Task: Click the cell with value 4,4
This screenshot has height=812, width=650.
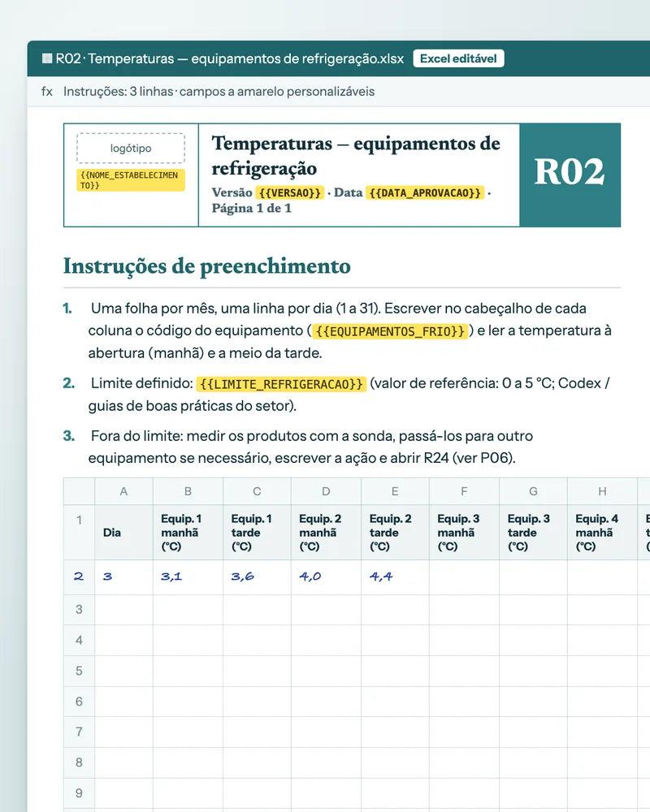Action: click(x=395, y=577)
